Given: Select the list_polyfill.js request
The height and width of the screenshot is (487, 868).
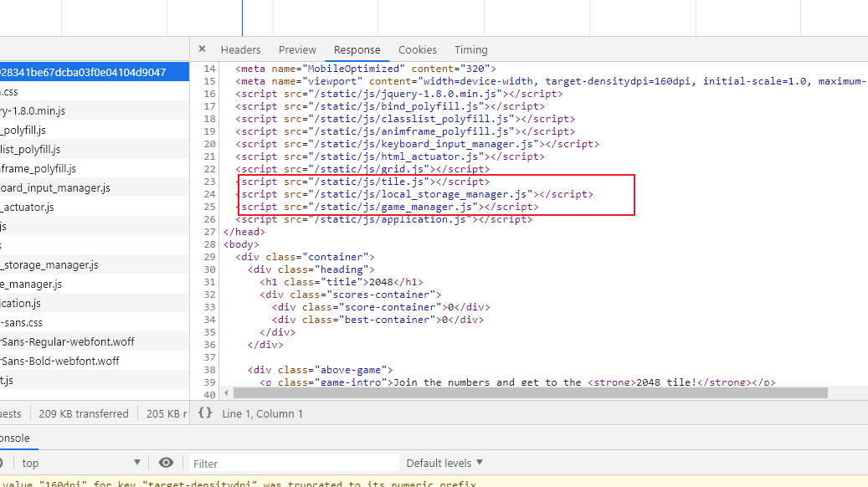Looking at the screenshot, I should coord(94,150).
